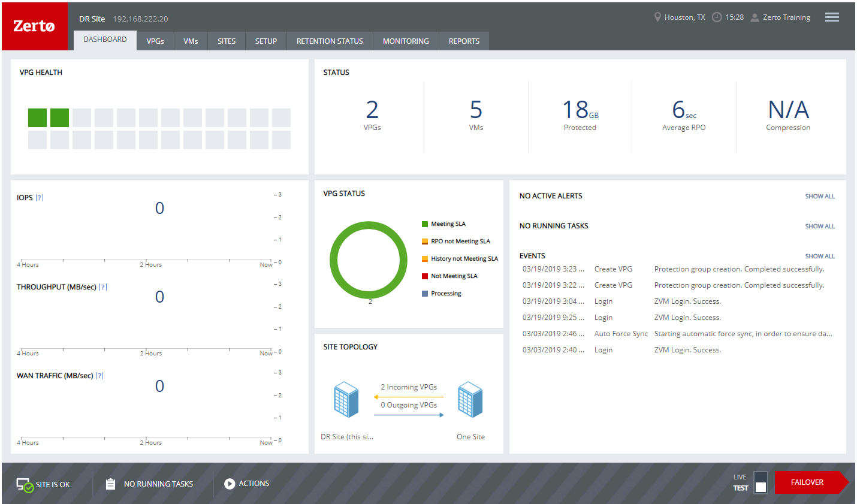Click the green Meeting SLA legend swatch
This screenshot has height=504, width=857.
click(425, 224)
